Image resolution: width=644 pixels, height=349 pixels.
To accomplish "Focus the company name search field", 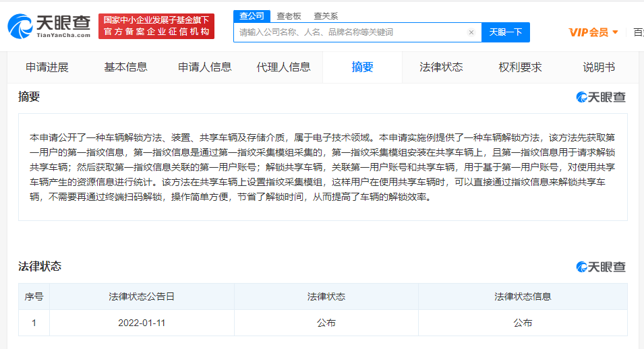I will point(351,32).
